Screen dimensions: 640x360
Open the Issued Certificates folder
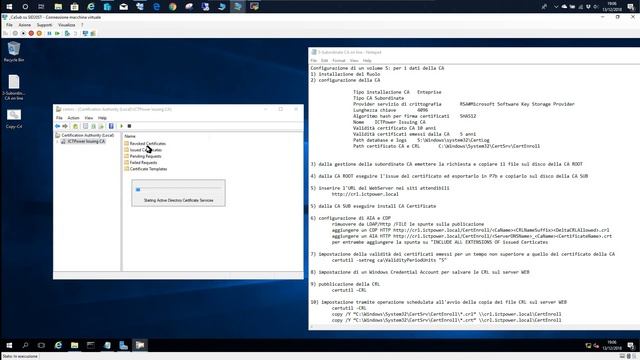click(x=146, y=150)
